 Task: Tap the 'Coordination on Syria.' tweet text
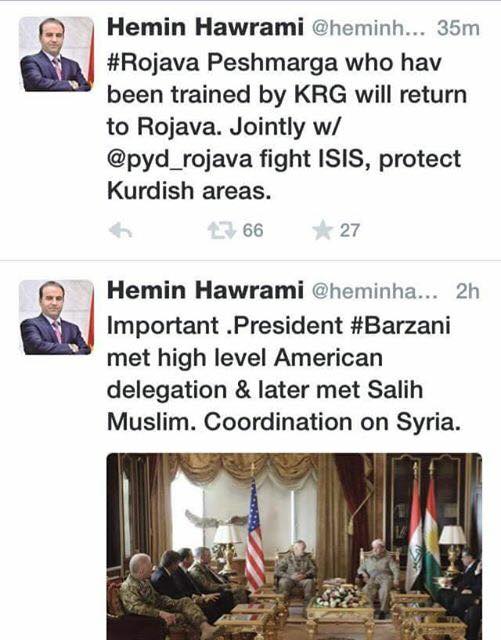(332, 422)
